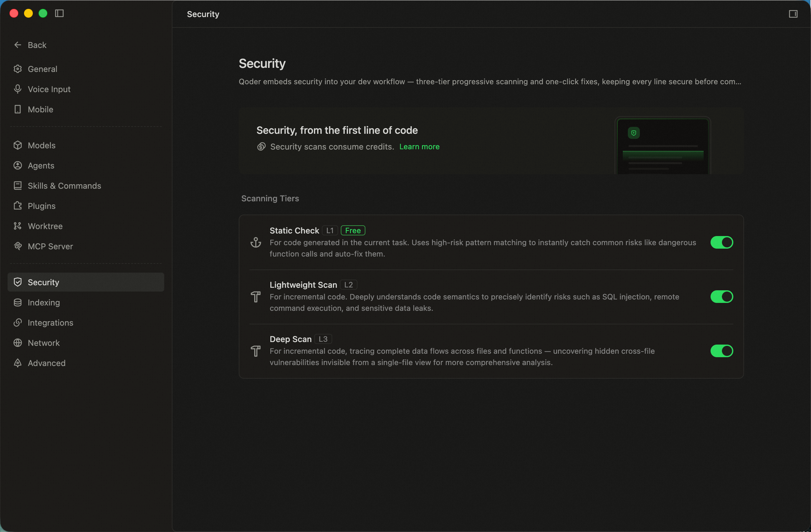This screenshot has height=532, width=811.
Task: Click the MCP Server icon
Action: [x=18, y=246]
